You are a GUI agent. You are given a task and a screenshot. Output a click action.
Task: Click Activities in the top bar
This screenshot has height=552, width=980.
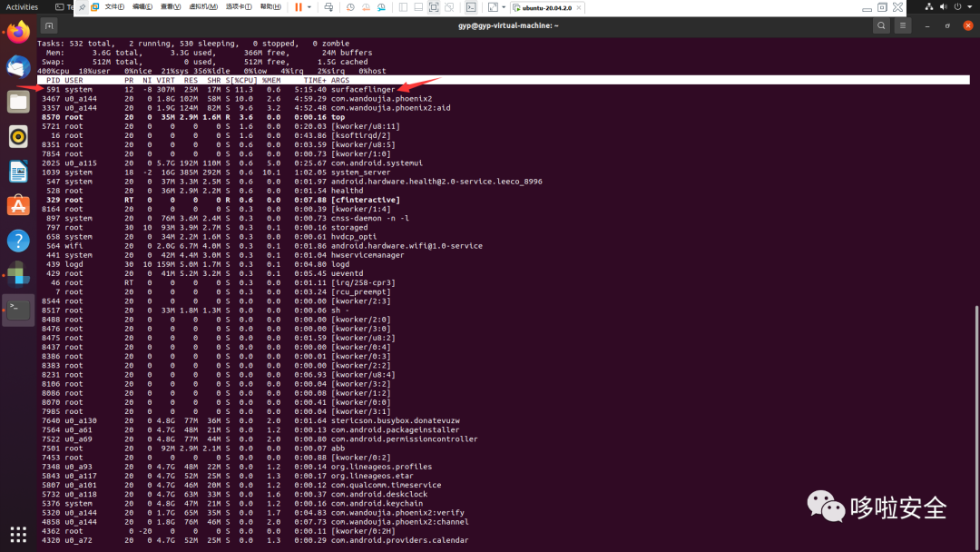tap(22, 7)
